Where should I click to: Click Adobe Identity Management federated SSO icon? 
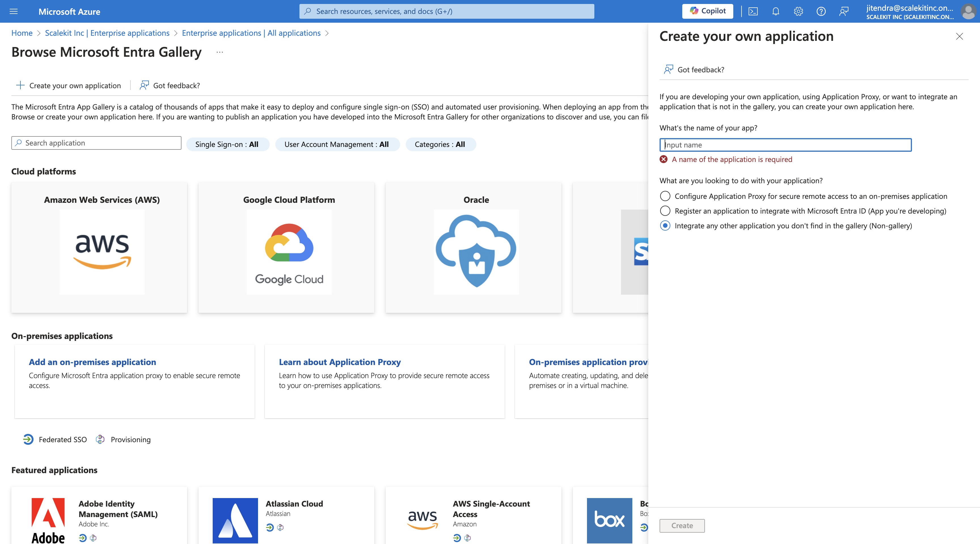click(83, 537)
